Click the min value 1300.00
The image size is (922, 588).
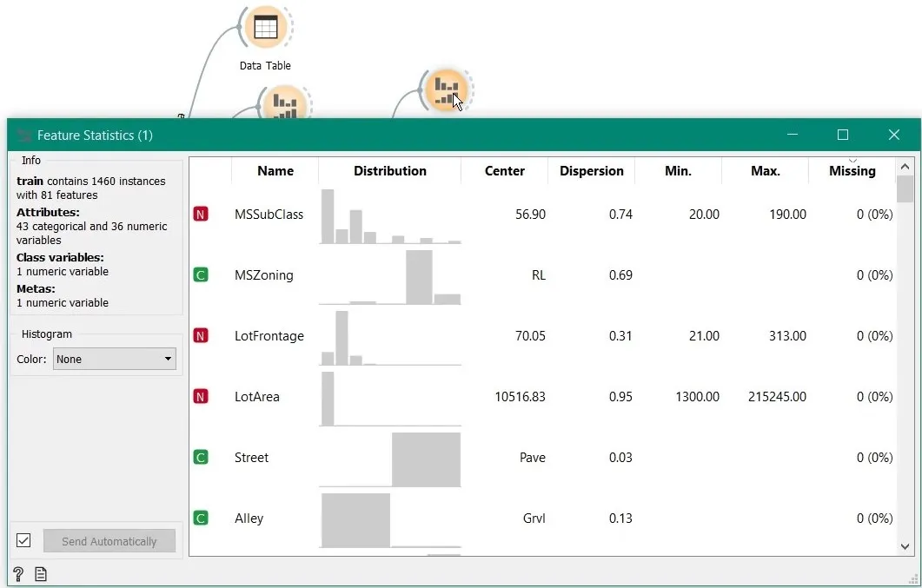click(x=698, y=397)
